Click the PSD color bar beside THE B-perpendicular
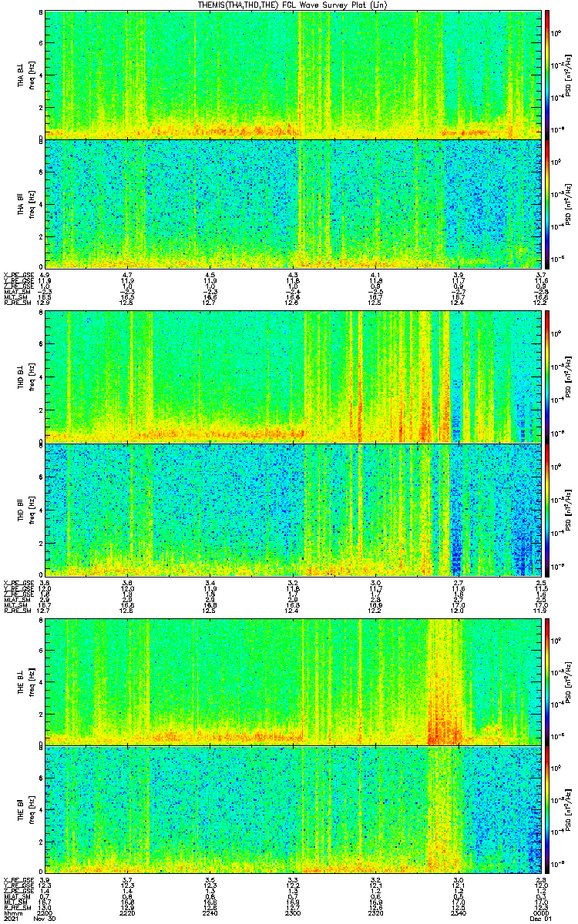The image size is (578, 924). 547,681
